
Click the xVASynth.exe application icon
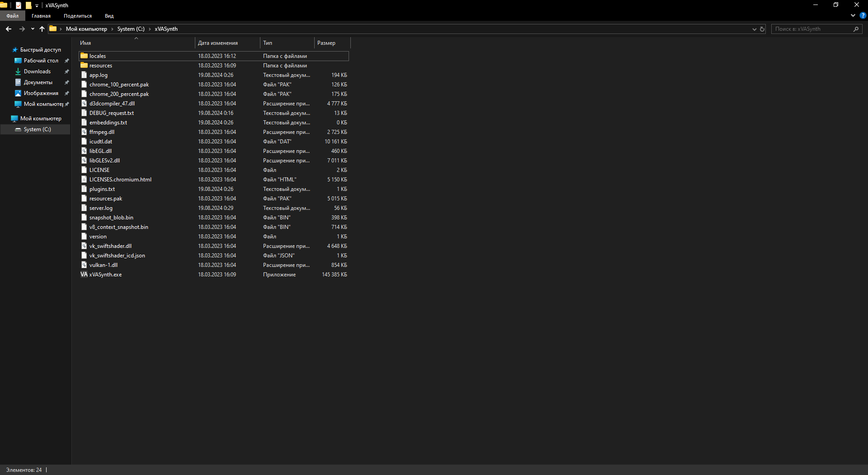(x=84, y=275)
